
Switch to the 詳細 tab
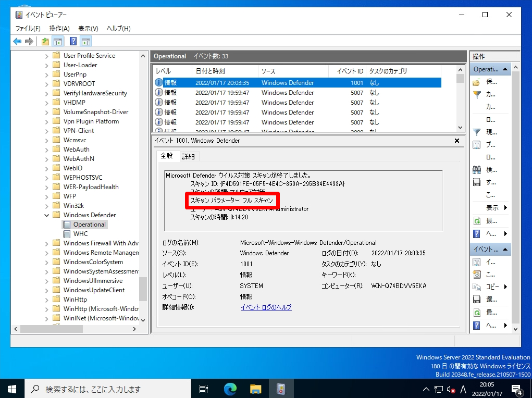pyautogui.click(x=188, y=156)
